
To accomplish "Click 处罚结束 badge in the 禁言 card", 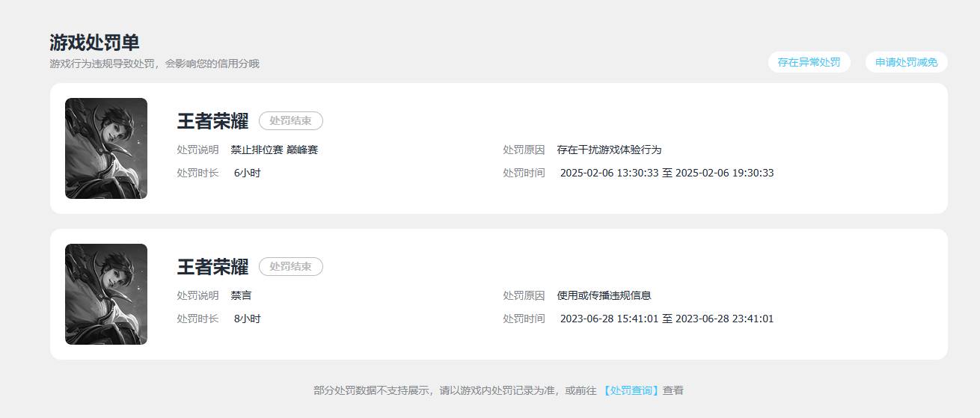I will (291, 266).
